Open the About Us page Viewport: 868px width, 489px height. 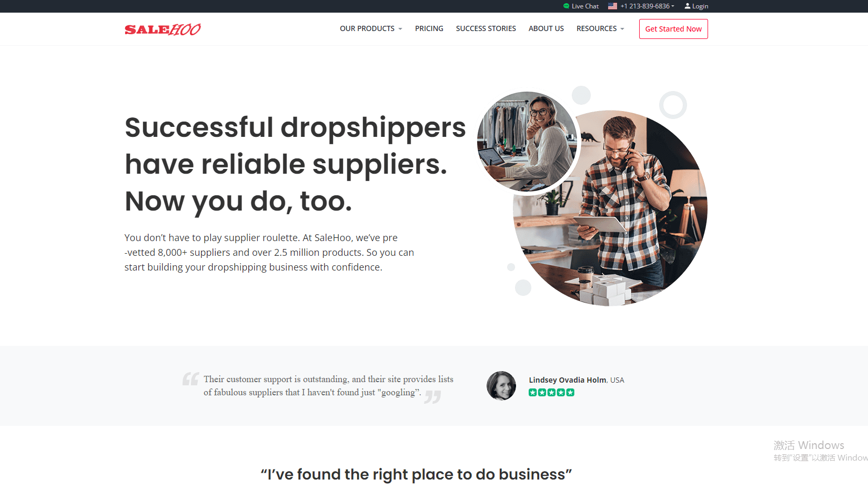point(546,28)
